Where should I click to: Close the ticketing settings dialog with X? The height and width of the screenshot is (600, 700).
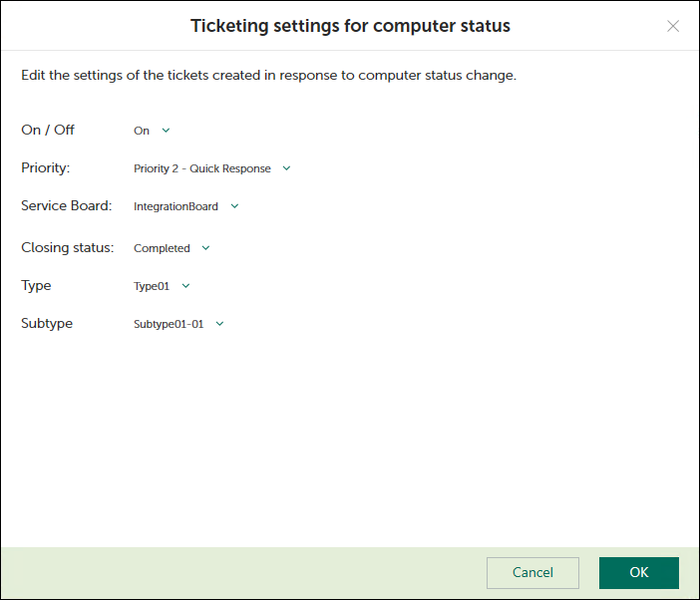[673, 26]
